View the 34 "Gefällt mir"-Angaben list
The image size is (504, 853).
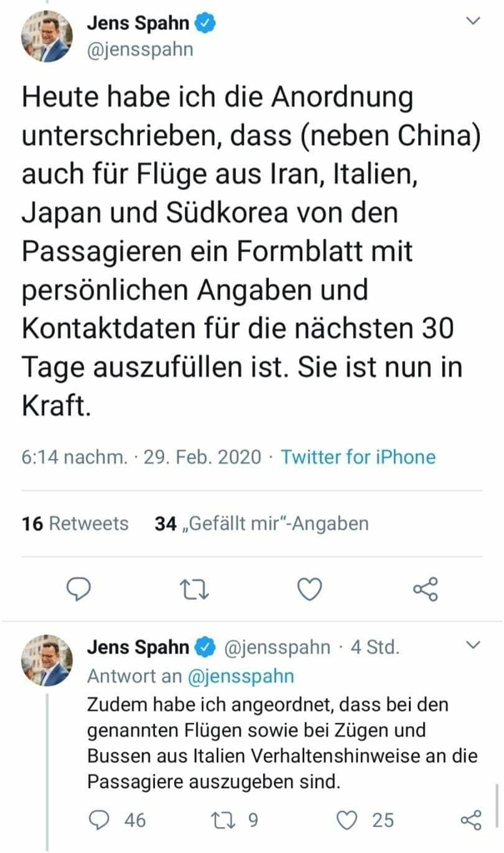pos(262,523)
